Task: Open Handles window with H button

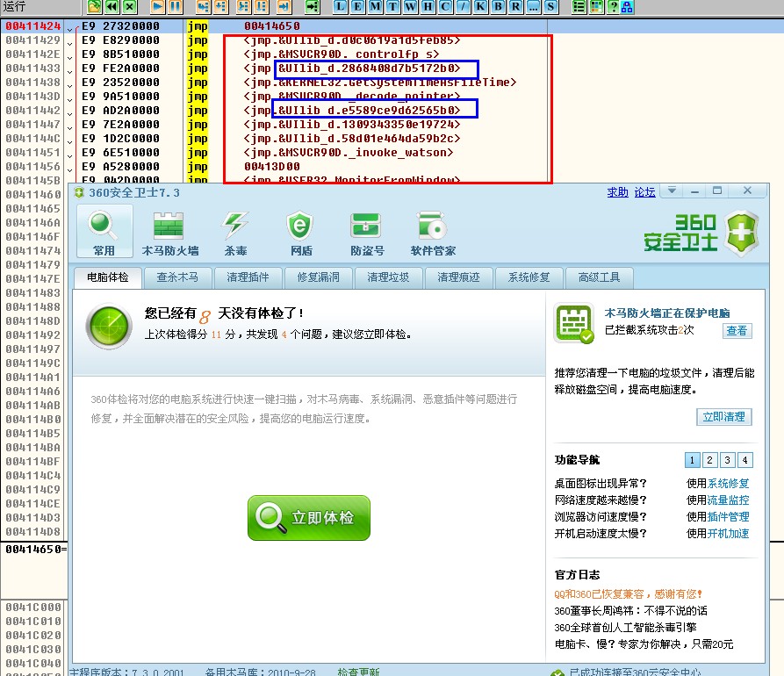Action: tap(428, 6)
